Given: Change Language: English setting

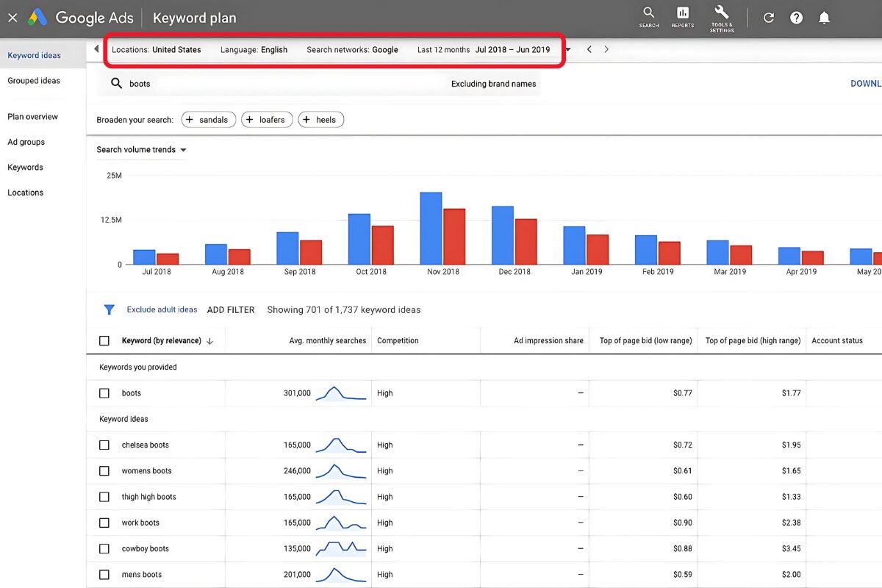Looking at the screenshot, I should coord(254,50).
